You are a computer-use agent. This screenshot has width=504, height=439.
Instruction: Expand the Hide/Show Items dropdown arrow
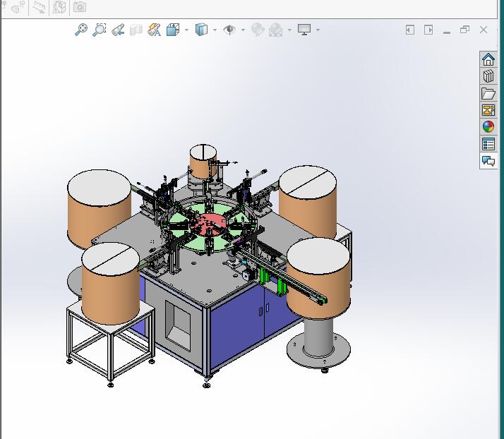pos(243,30)
